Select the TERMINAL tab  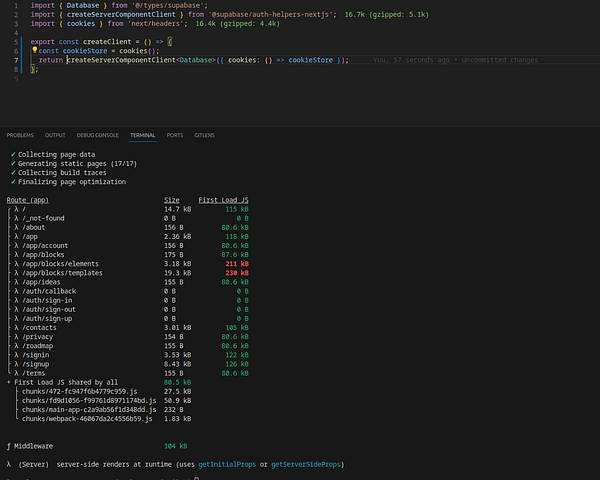(143, 135)
